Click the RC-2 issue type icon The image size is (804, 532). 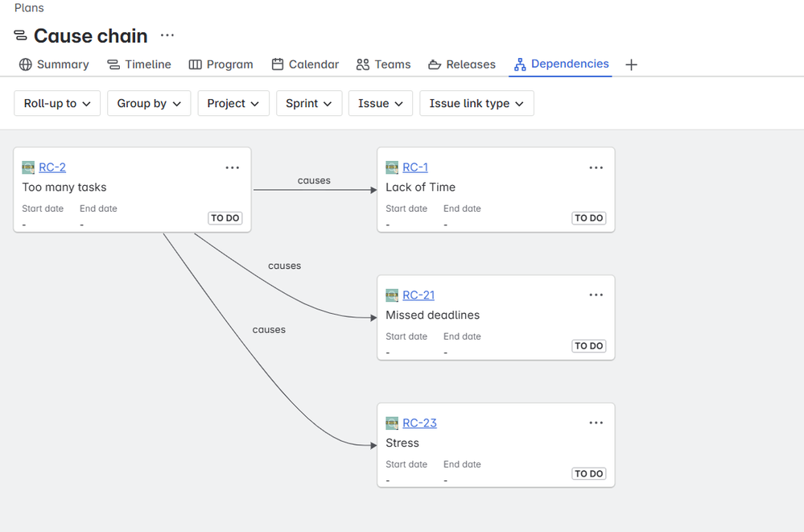tap(28, 167)
